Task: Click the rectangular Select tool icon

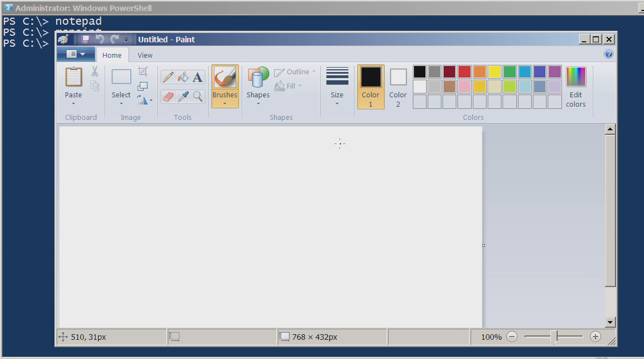Action: 121,77
